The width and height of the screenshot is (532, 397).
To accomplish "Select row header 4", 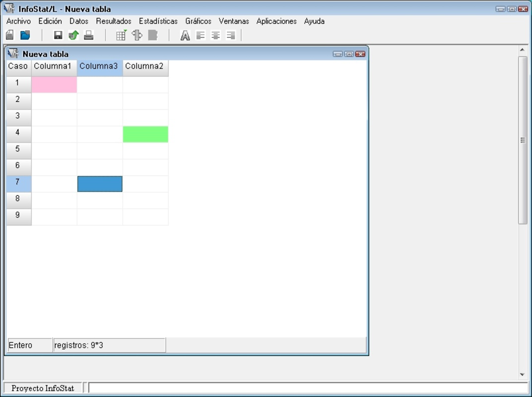I will coord(19,134).
